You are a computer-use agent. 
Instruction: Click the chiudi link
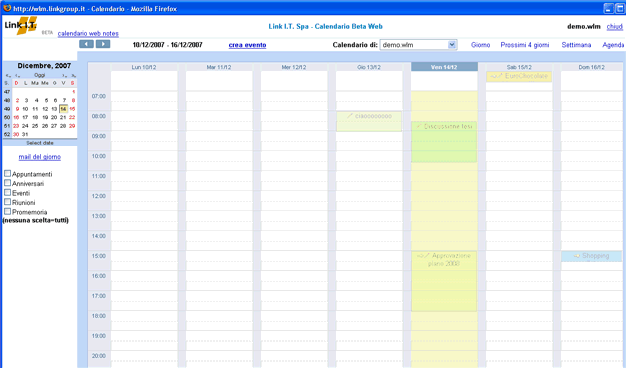(614, 27)
